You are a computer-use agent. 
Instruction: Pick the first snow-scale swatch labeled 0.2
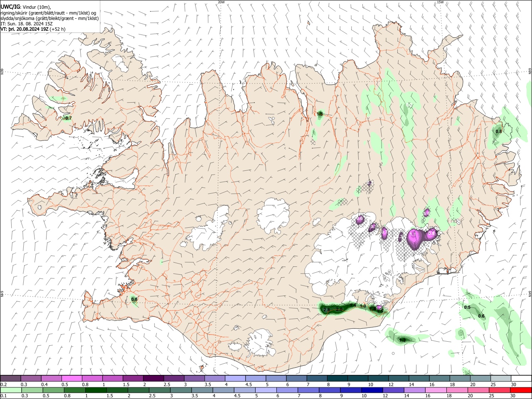tap(10, 379)
